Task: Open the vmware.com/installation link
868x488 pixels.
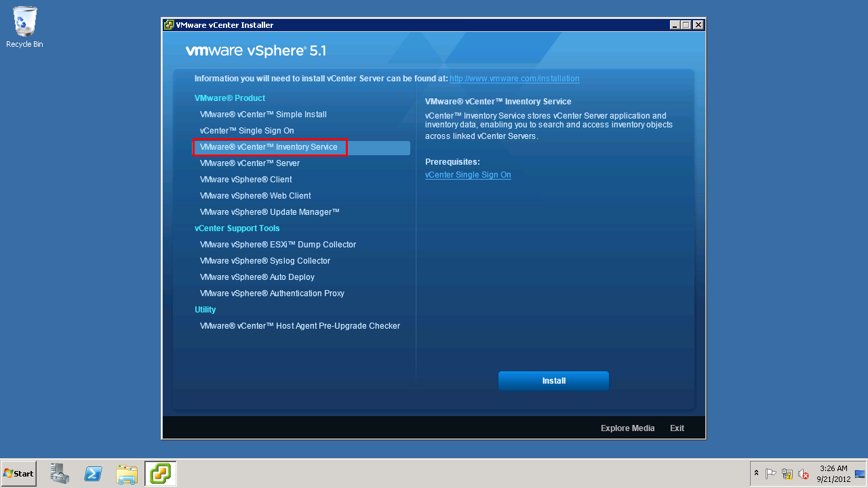Action: pos(514,79)
